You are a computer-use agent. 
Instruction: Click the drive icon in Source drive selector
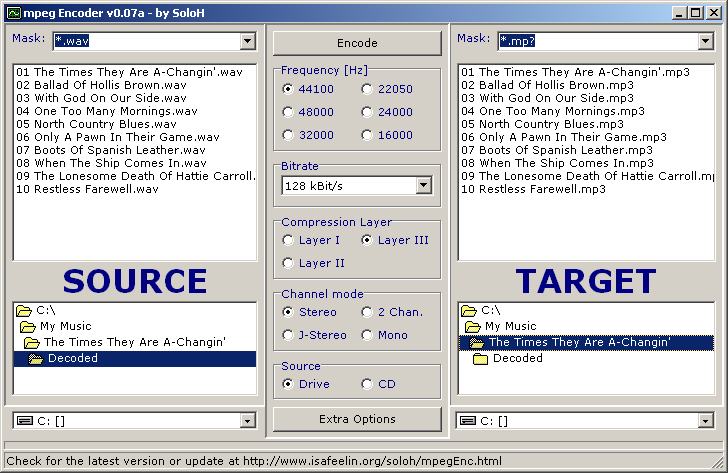(25, 421)
